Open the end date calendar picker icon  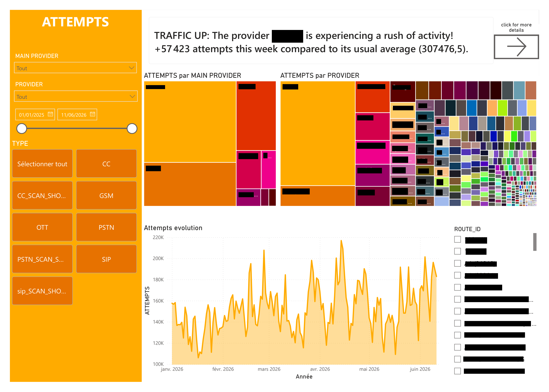pos(92,114)
